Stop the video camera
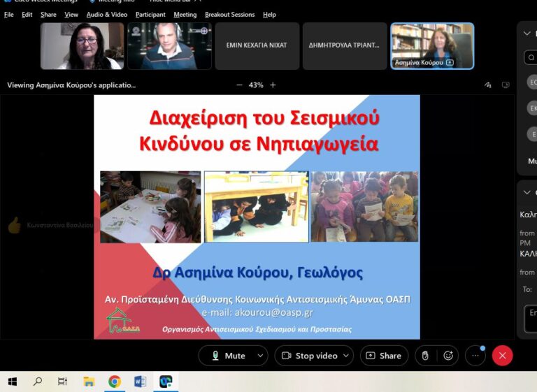 point(310,356)
